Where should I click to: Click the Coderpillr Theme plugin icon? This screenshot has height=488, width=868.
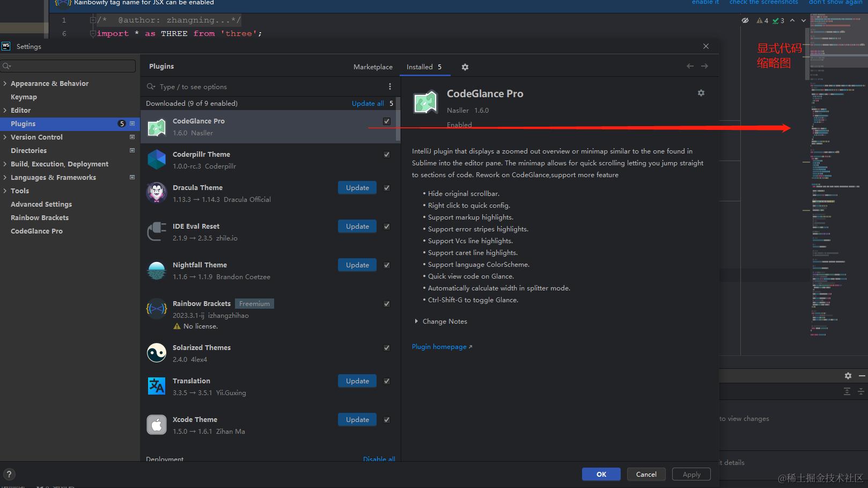(x=157, y=160)
